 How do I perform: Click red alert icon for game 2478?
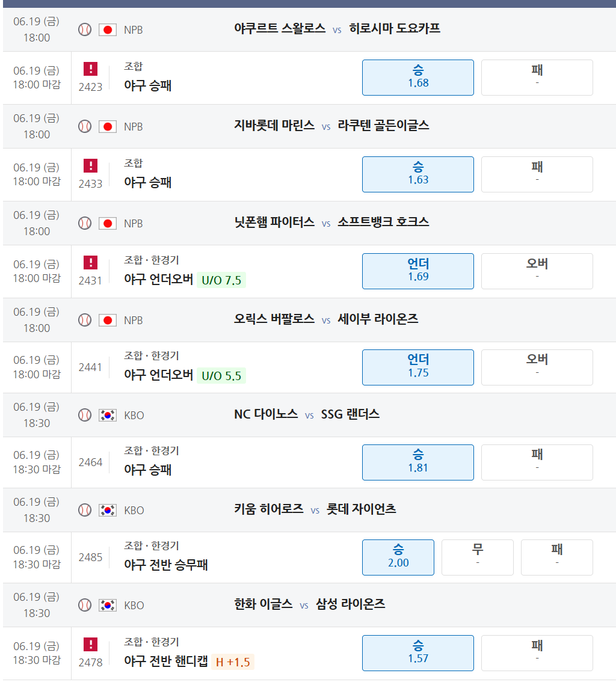90,645
